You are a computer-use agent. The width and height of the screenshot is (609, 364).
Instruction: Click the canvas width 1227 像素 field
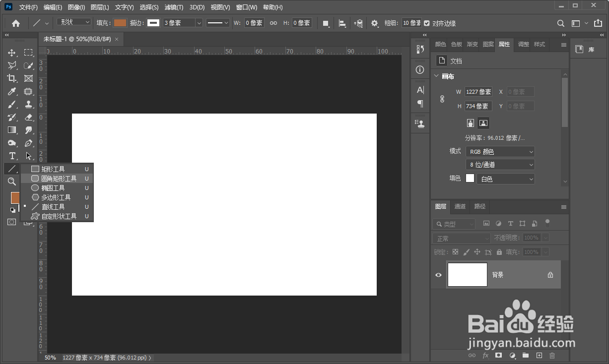click(x=478, y=92)
